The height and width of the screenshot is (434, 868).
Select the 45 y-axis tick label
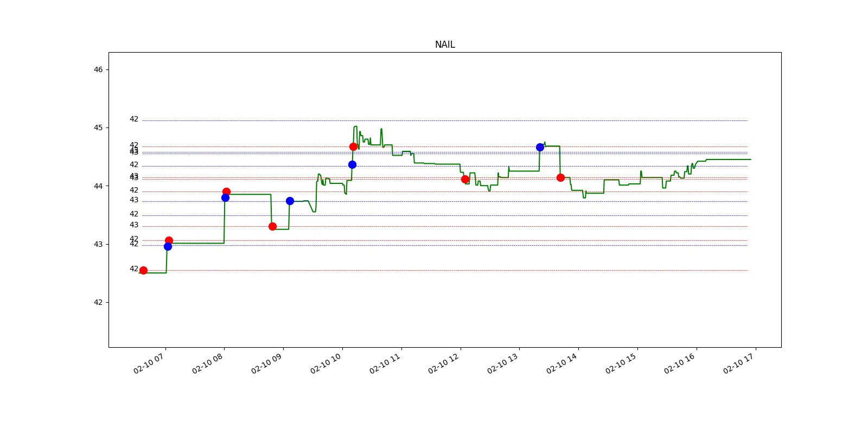pyautogui.click(x=98, y=127)
